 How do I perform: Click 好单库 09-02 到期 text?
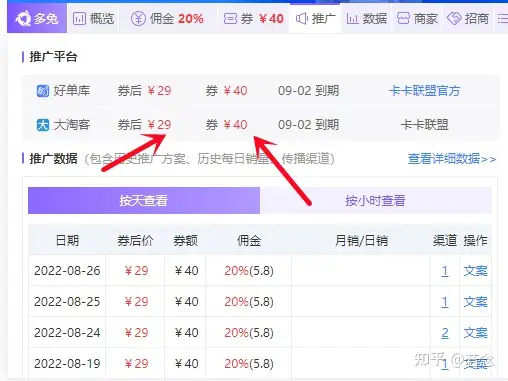click(x=308, y=91)
